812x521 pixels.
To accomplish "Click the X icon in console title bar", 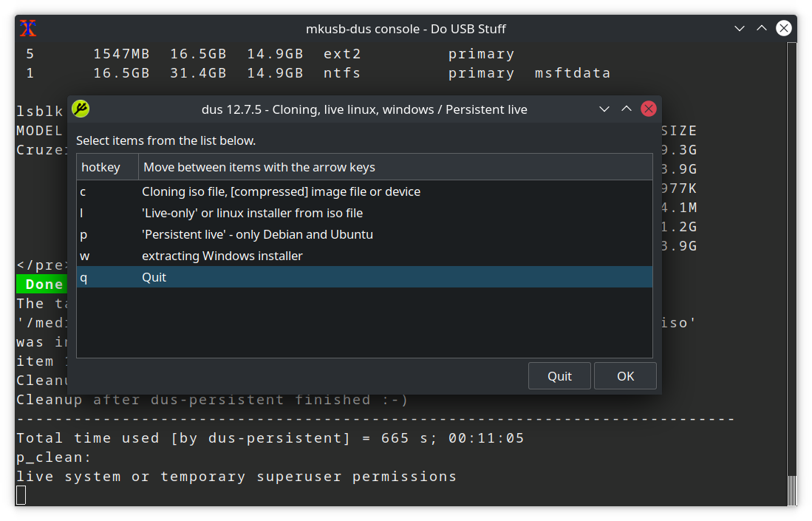I will tap(28, 29).
